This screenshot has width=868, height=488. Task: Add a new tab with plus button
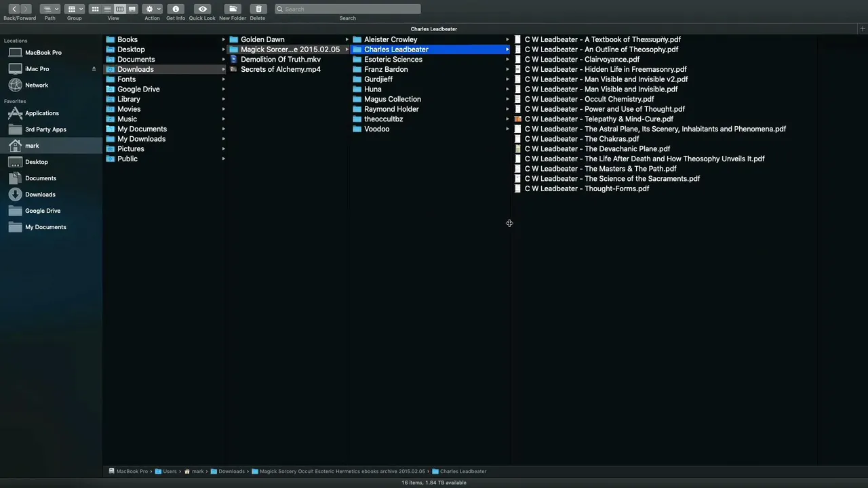click(862, 29)
